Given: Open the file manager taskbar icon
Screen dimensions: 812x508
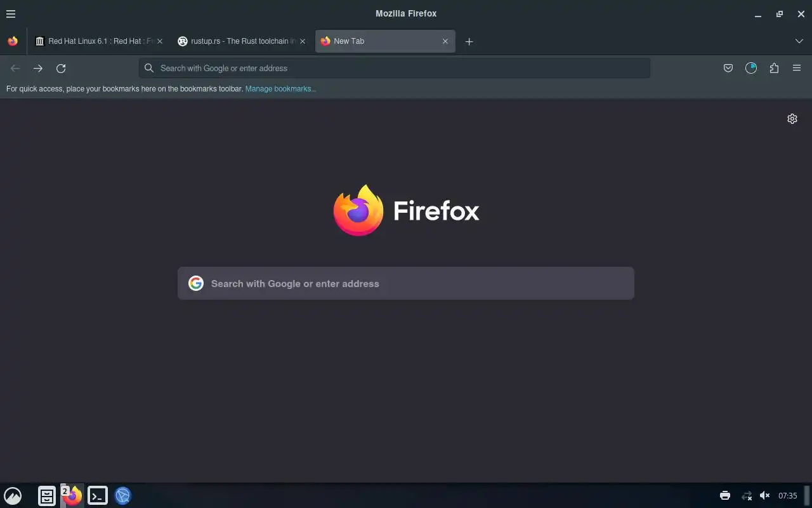Looking at the screenshot, I should tap(47, 496).
